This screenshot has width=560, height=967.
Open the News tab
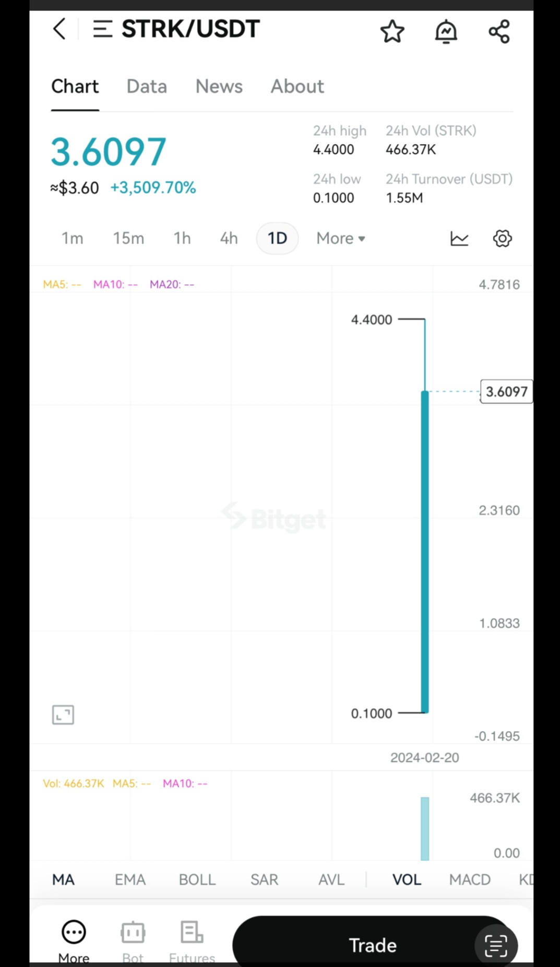tap(219, 87)
